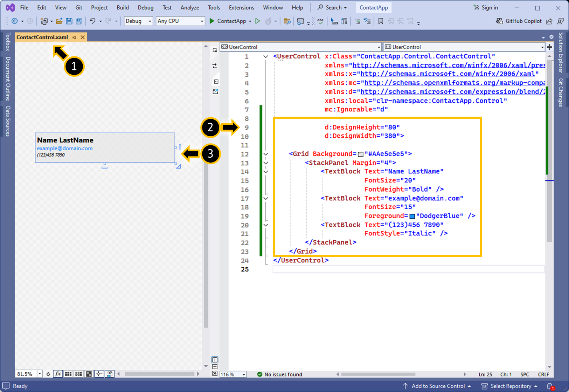The image size is (569, 392).
Task: Collapse the pane using the double-chevron icon
Action: click(x=215, y=374)
